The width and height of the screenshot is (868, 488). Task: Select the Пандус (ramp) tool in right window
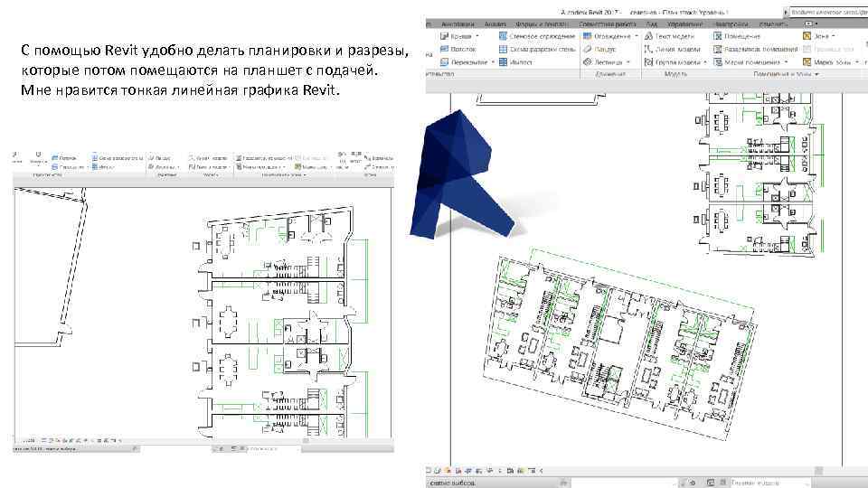(599, 49)
